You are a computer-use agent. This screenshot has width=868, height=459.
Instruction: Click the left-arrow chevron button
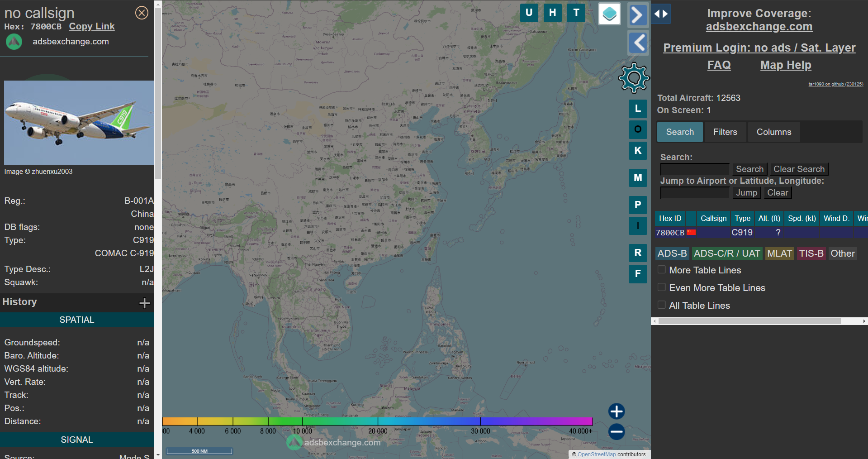[x=638, y=43]
